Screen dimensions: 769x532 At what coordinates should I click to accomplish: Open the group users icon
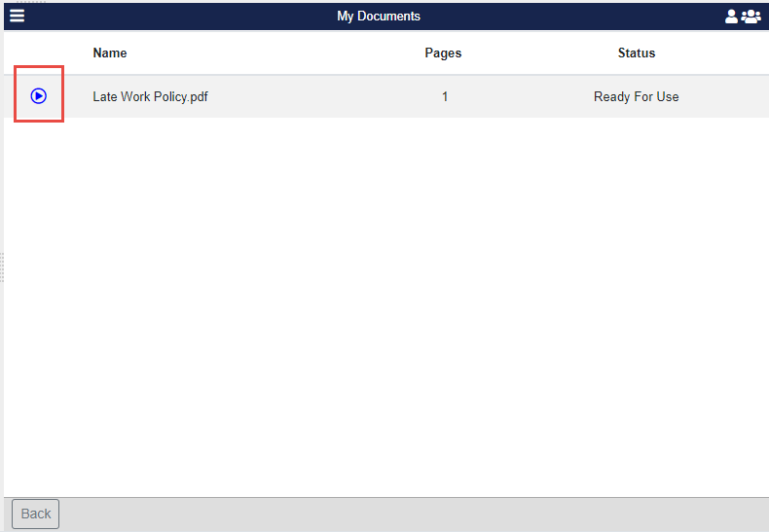[x=751, y=17]
